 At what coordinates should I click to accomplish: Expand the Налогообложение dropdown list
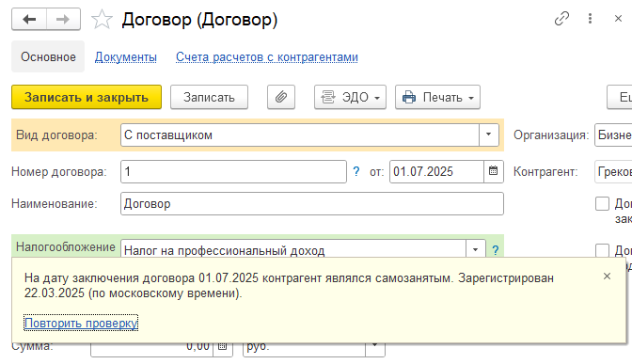(x=476, y=250)
